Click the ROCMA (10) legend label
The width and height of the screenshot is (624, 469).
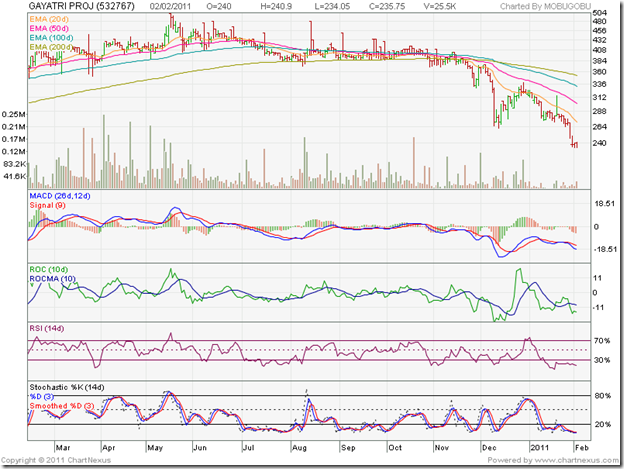coord(53,279)
